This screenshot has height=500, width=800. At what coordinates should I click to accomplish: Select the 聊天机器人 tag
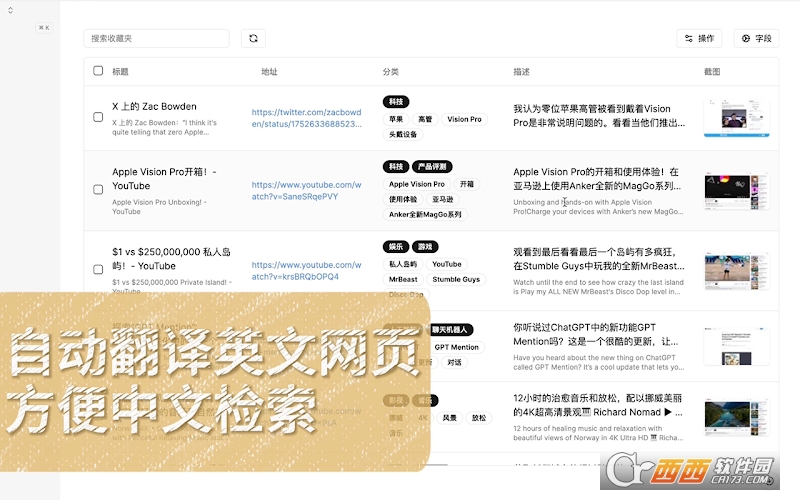(x=450, y=330)
